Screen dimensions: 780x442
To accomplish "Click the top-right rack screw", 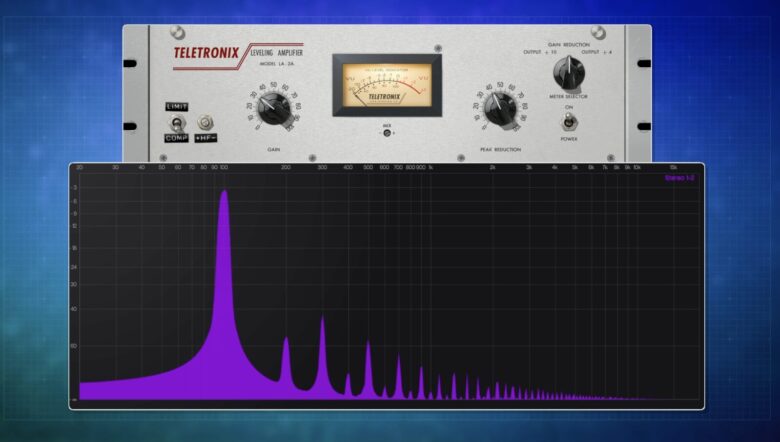I will coord(598,33).
